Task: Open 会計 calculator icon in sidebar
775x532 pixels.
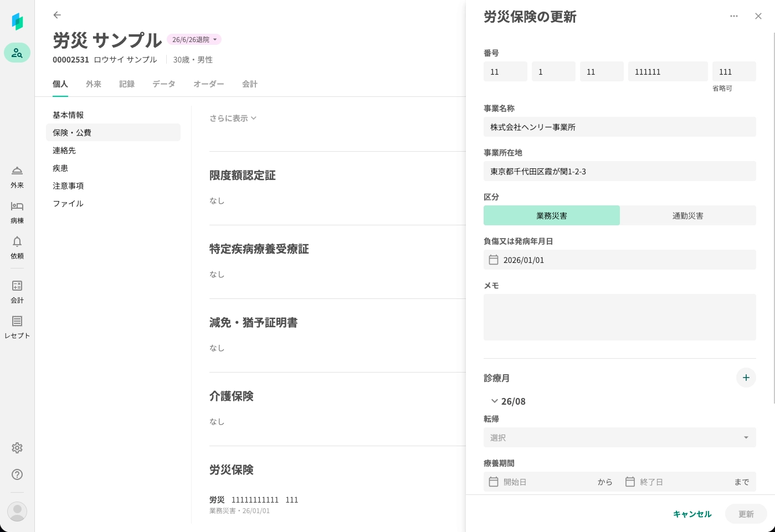Action: coord(17,292)
